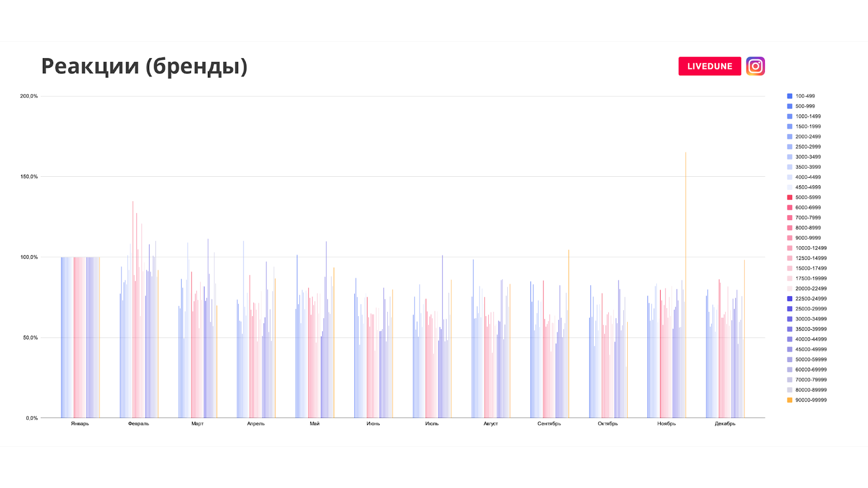Click the 10000-12499 pink legend swatch
868x488 pixels.
coord(790,248)
